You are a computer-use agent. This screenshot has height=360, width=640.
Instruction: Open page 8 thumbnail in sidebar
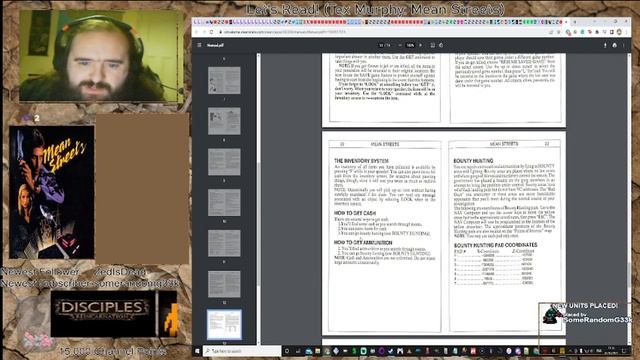[224, 121]
